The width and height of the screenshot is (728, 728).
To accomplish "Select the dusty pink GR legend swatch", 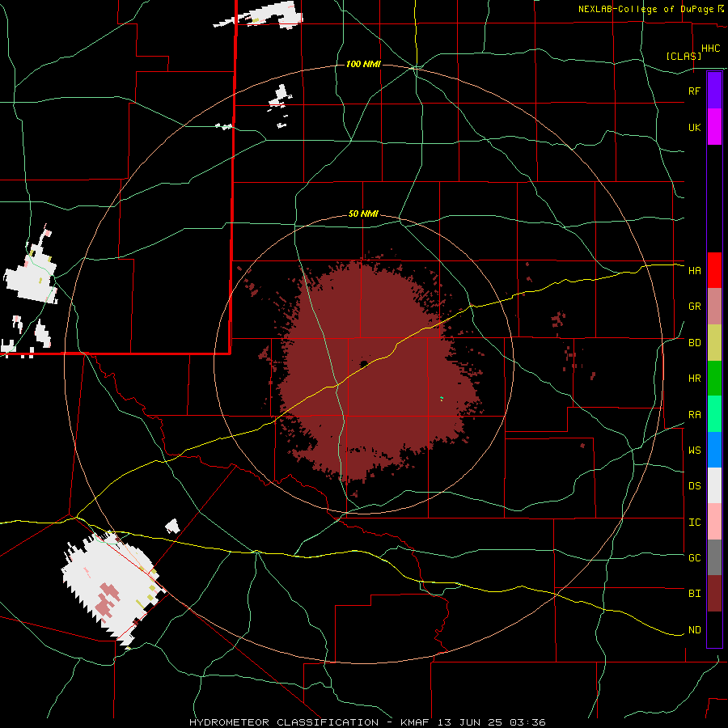I will [x=714, y=307].
